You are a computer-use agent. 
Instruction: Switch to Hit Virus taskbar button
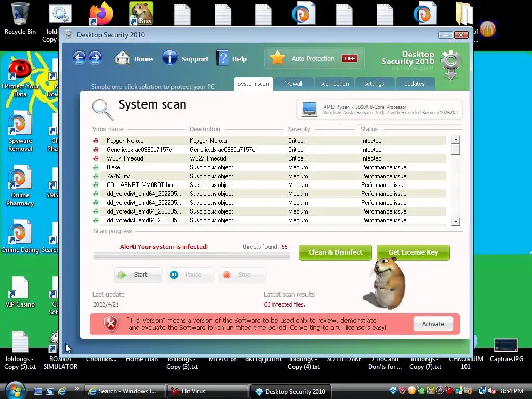tap(207, 391)
